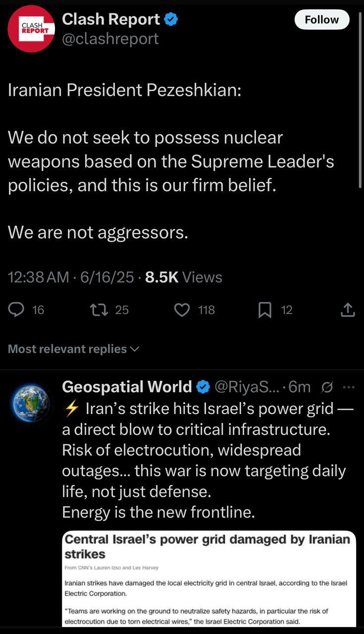Follow the Clash Report account
The height and width of the screenshot is (634, 364).
click(321, 20)
